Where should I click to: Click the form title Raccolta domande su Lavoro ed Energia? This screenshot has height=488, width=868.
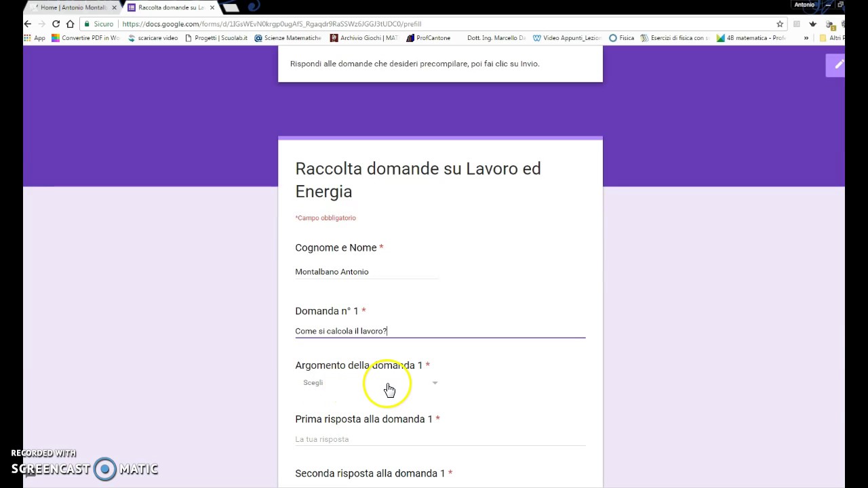tap(418, 180)
